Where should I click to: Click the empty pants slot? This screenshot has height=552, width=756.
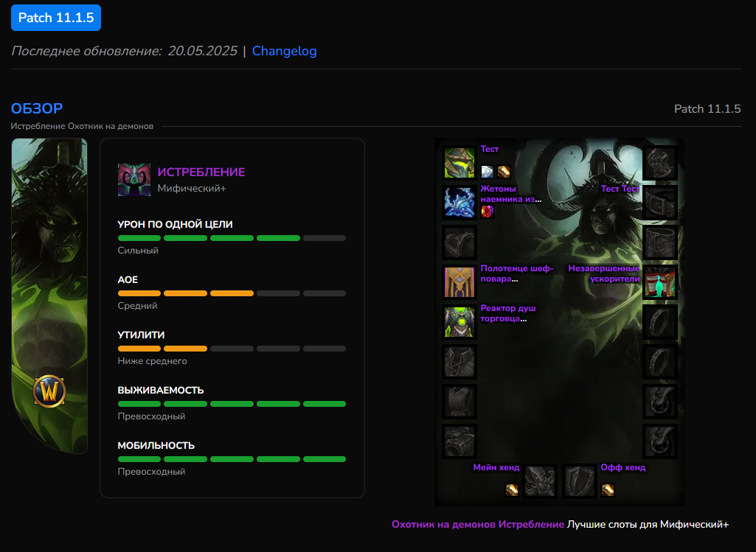point(660,242)
